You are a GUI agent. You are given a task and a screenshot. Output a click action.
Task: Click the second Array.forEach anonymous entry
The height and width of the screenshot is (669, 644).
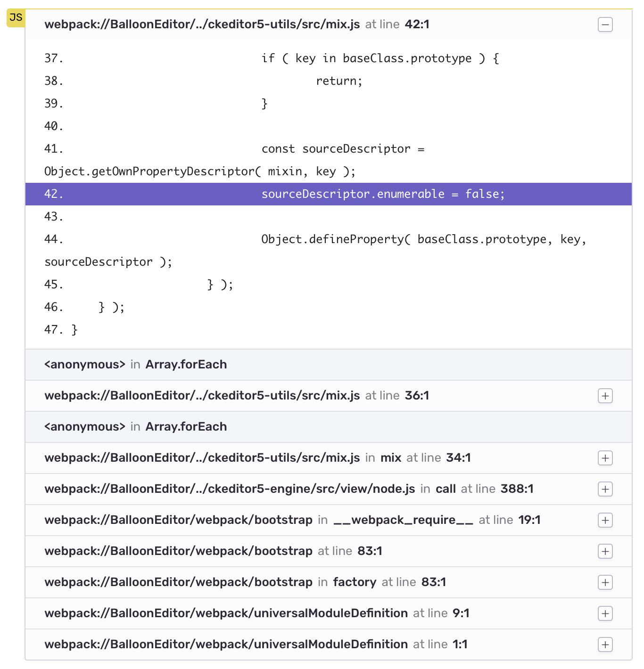click(x=135, y=426)
